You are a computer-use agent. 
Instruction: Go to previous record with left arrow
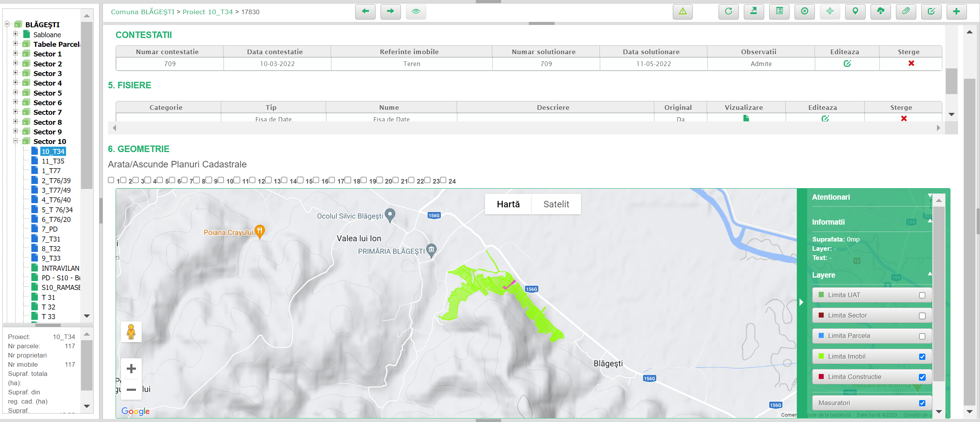click(365, 12)
